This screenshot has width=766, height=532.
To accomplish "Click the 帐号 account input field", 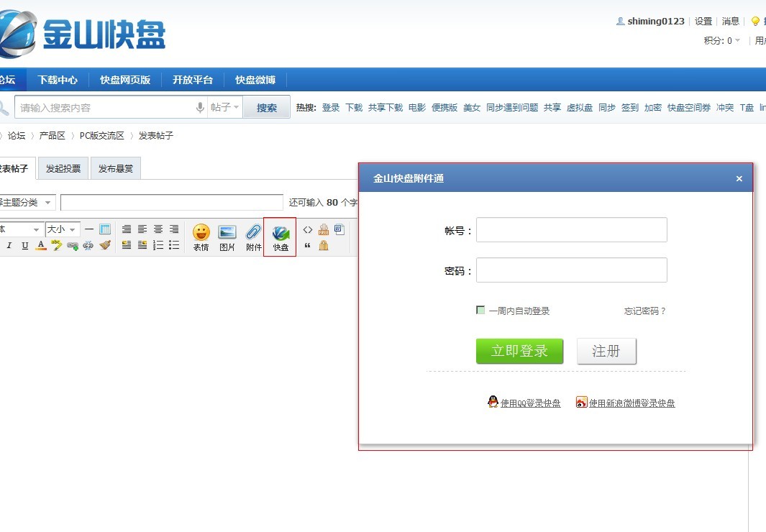I will (x=571, y=229).
